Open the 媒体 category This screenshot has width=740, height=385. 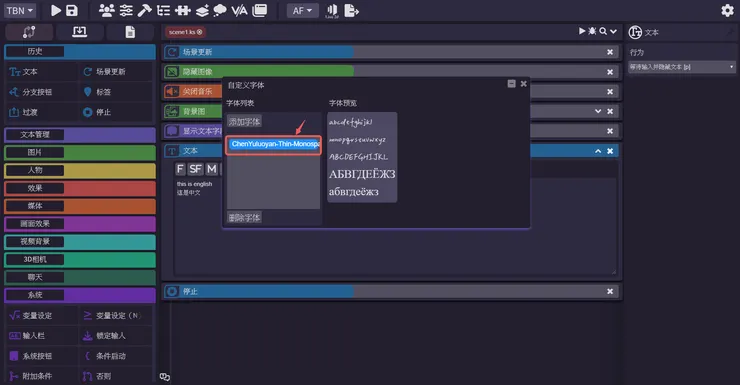click(80, 206)
